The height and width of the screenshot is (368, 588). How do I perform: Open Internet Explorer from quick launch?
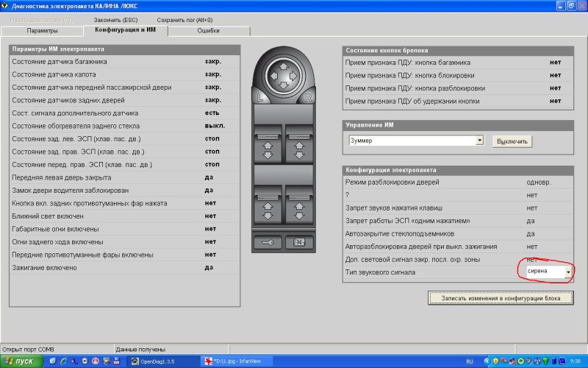tap(63, 361)
